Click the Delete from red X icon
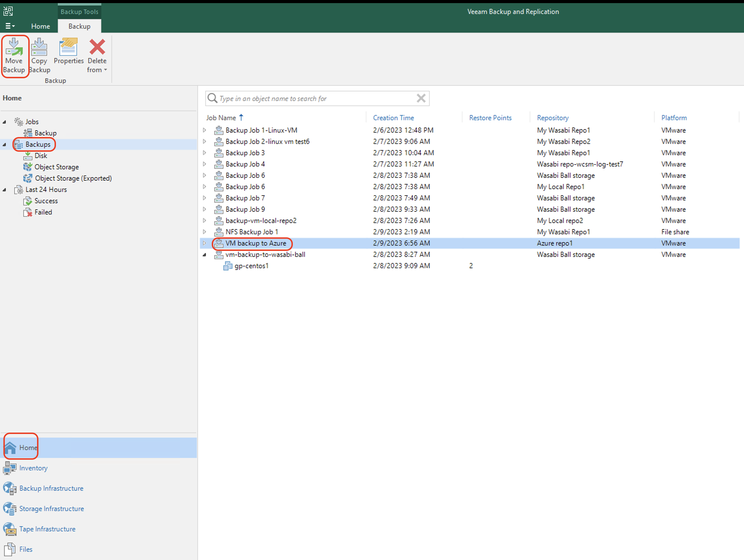 pos(97,47)
